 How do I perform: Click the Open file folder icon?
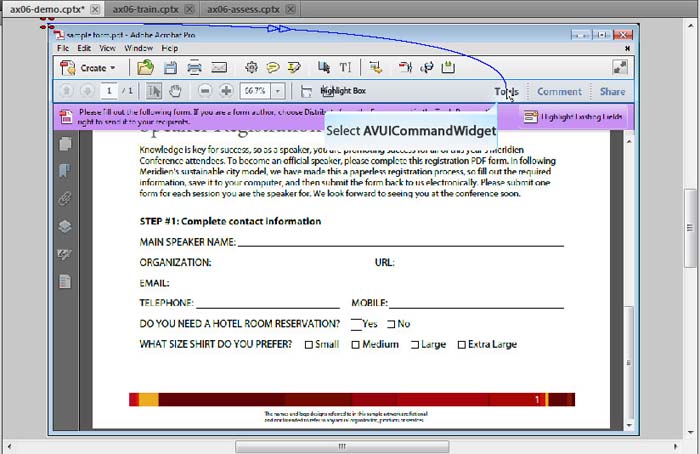pyautogui.click(x=146, y=68)
